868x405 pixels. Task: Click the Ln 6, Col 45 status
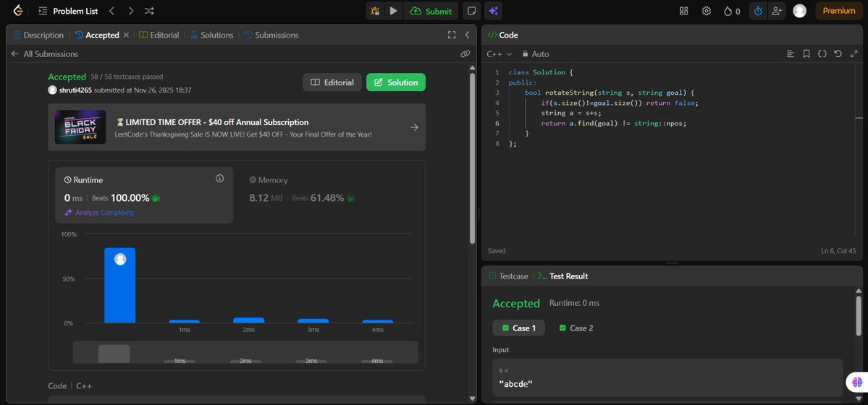point(838,251)
